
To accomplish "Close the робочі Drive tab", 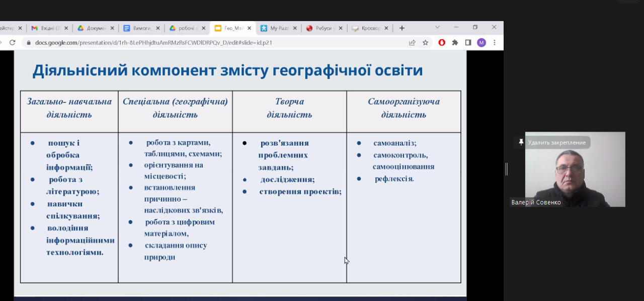I will (x=204, y=28).
